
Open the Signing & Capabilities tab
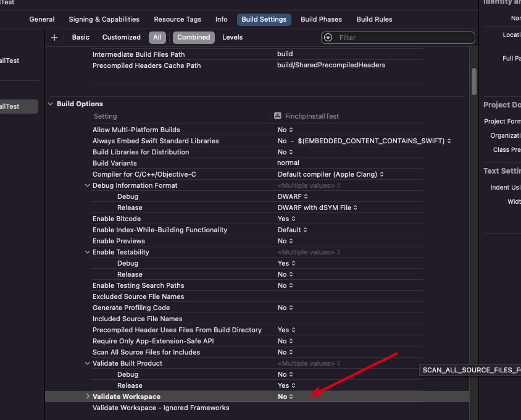pos(104,19)
